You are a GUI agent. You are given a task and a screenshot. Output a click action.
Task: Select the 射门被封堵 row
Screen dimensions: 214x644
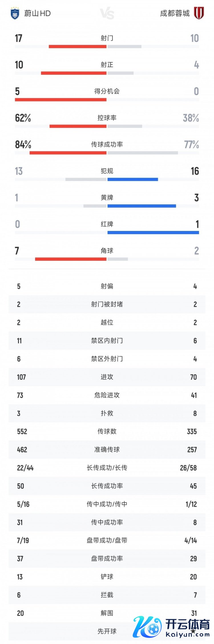[107, 304]
